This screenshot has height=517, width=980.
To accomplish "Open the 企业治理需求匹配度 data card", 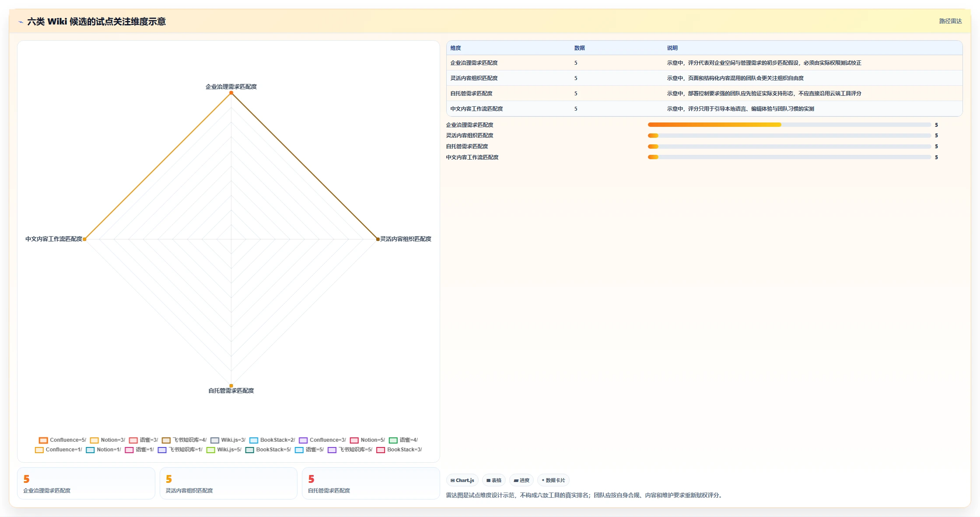I will 86,483.
